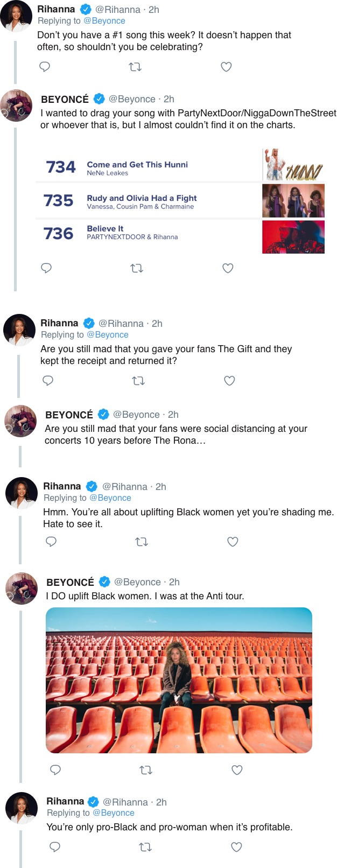Like Rihanna's #1 song tweet
Screen dimensions: 337x868
point(227,67)
